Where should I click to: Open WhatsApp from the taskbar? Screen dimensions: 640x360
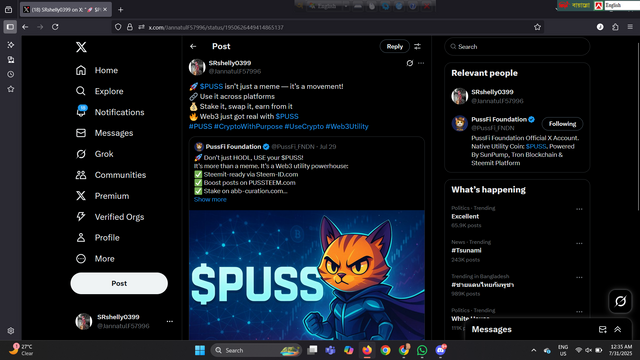pyautogui.click(x=422, y=350)
